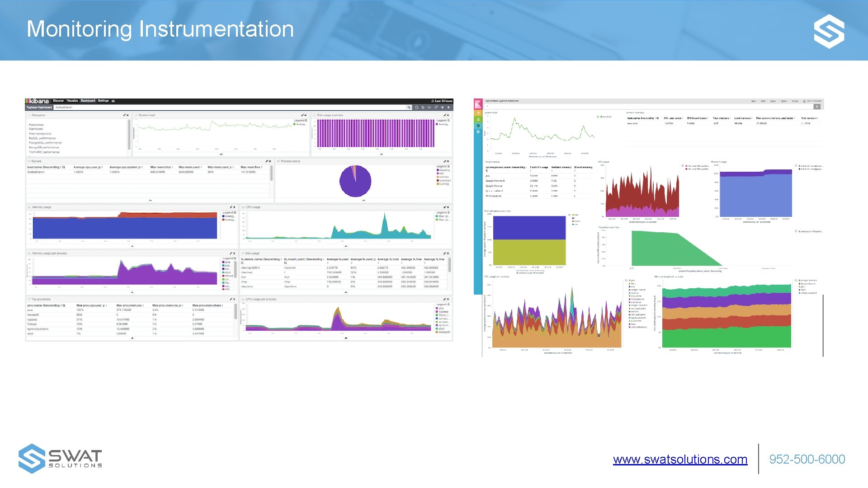The height and width of the screenshot is (488, 868).
Task: Click the search magnifier in Kibana query bar
Action: pos(409,108)
